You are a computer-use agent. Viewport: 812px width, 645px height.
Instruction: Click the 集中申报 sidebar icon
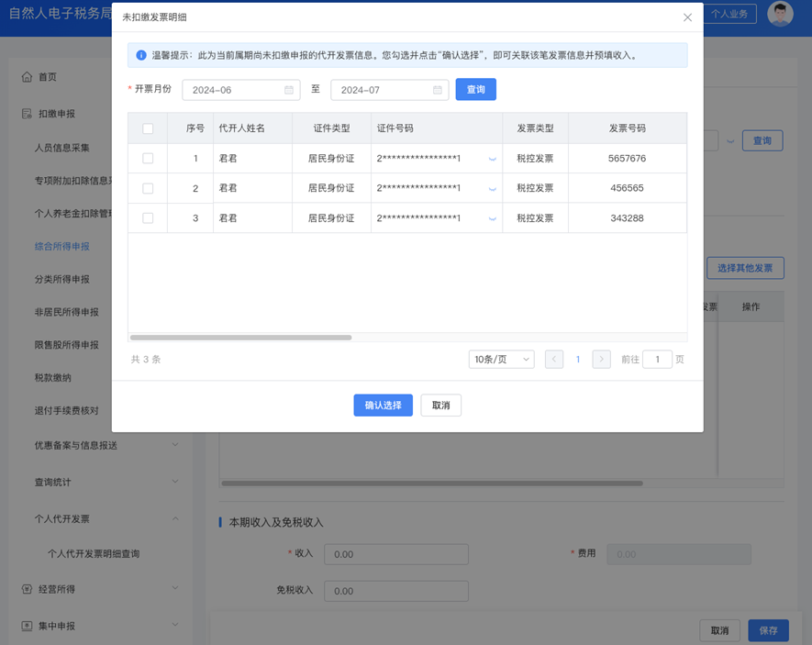coord(28,626)
